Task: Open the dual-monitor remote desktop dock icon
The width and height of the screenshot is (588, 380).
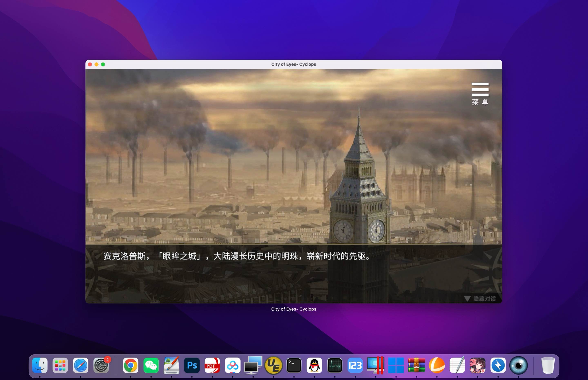Action: pos(253,365)
